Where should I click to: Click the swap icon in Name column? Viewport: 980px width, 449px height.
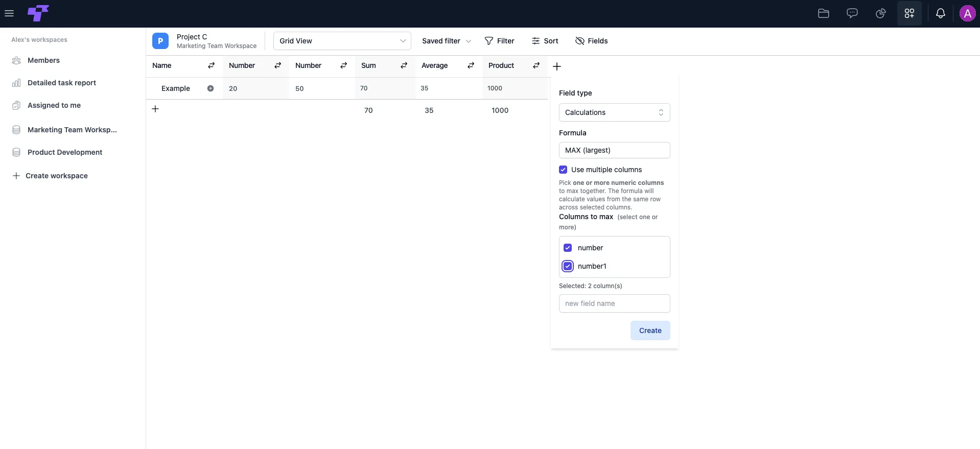(x=212, y=65)
